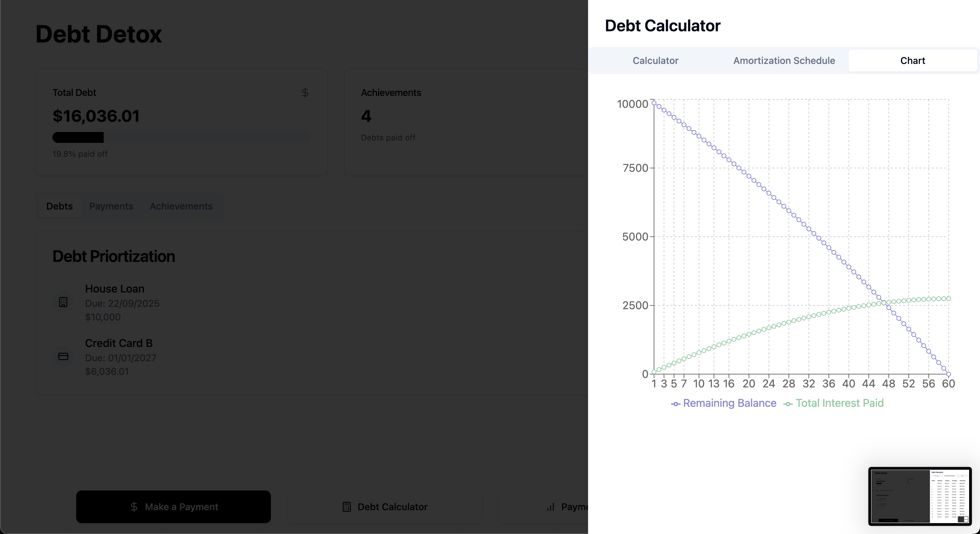Open the screenshot thumbnail preview
The height and width of the screenshot is (534, 980).
[x=920, y=496]
